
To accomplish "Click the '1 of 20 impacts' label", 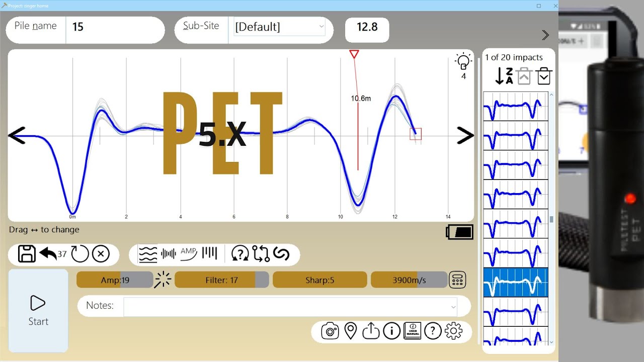I will pyautogui.click(x=514, y=57).
